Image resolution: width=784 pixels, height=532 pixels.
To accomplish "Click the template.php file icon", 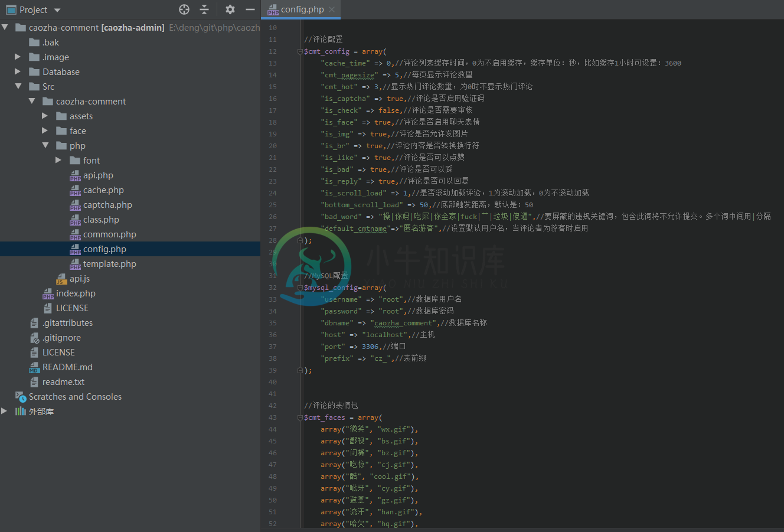I will (x=75, y=264).
